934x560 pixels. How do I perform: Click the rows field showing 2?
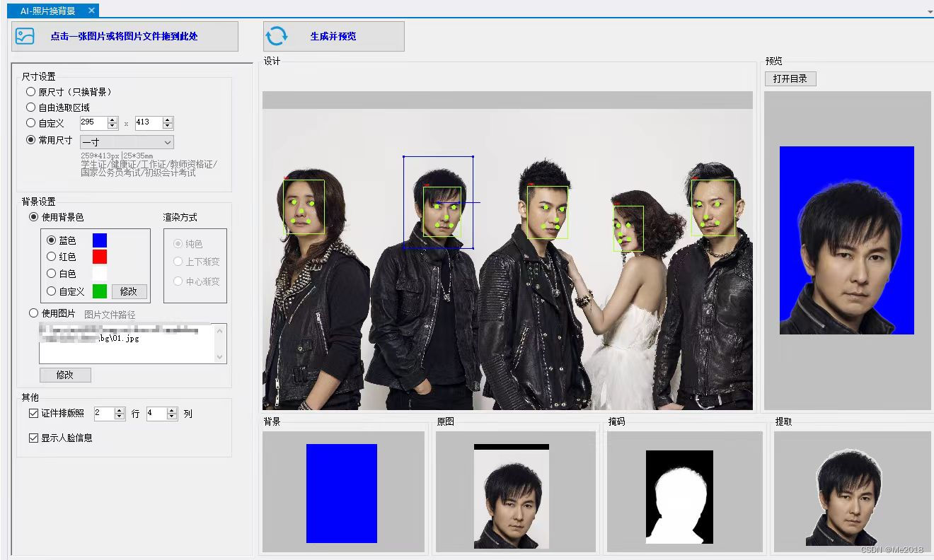(x=103, y=414)
